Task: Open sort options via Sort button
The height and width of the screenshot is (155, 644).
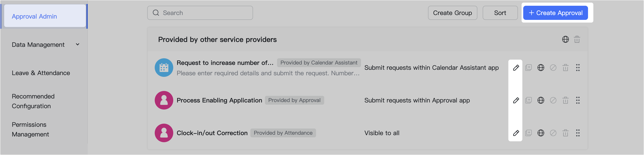Action: (x=500, y=13)
